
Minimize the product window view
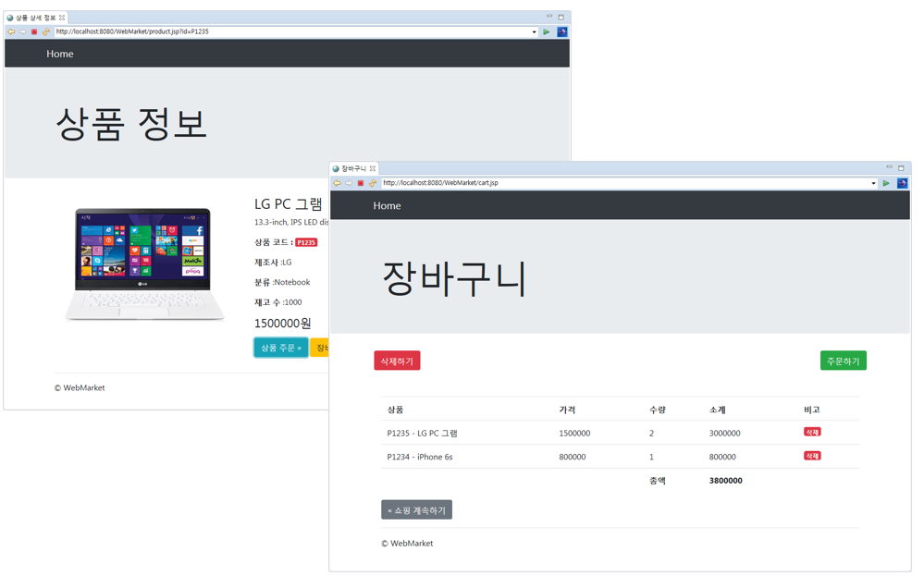tap(549, 17)
